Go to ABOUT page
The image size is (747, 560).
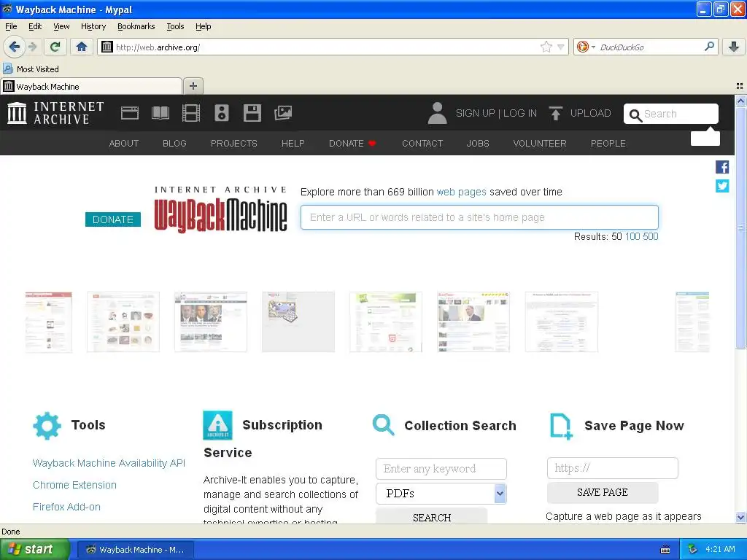point(124,144)
